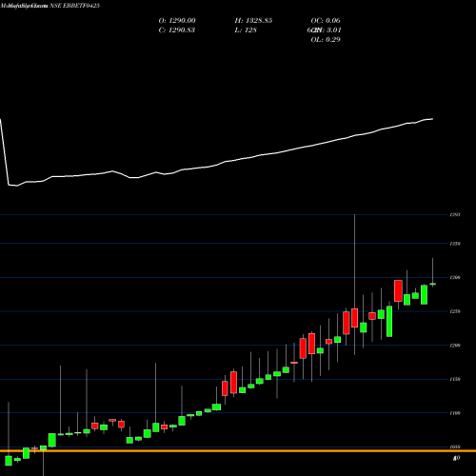Click the orange horizontal support line
The image size is (476, 476).
(238, 450)
